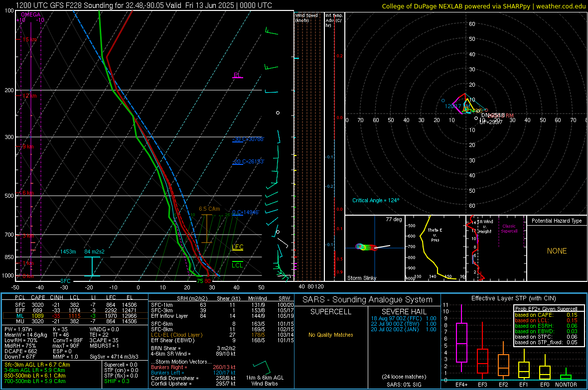
Task: Click the Critical Angle = 124° readout
Action: point(376,200)
